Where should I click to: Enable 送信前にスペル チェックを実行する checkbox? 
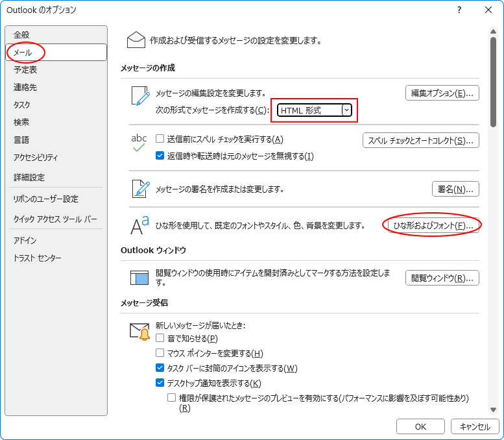tap(160, 139)
